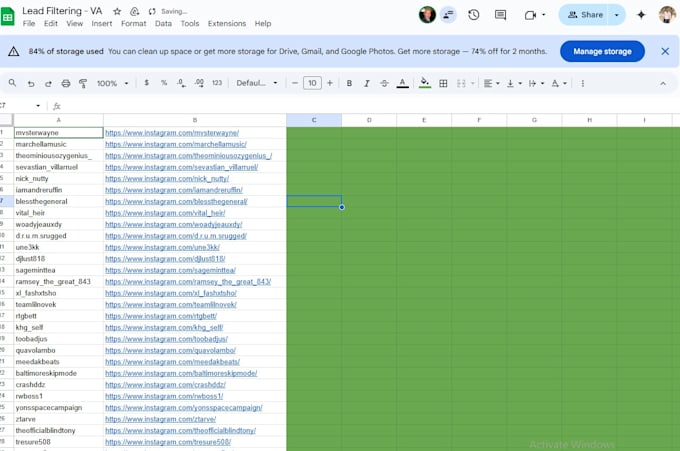Open the fill color picker
Screen dimensions: 680x451
tap(425, 83)
